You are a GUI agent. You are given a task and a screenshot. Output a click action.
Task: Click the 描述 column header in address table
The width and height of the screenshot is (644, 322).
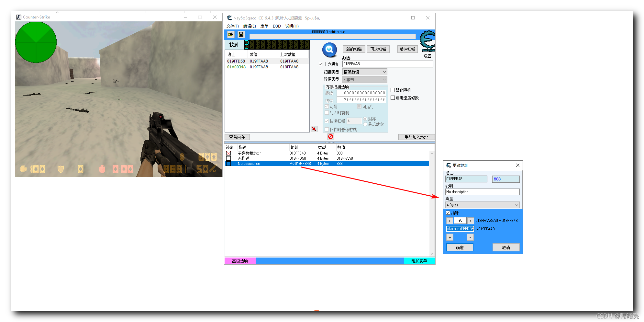pos(263,147)
